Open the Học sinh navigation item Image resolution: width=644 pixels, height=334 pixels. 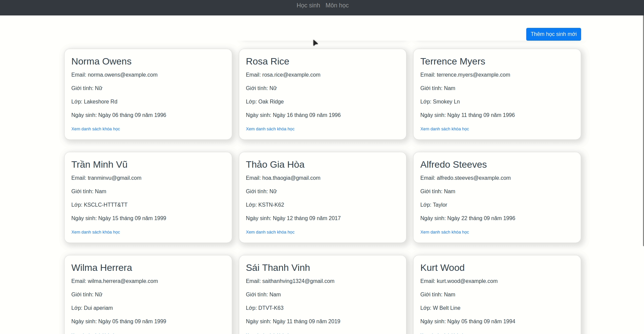click(308, 5)
